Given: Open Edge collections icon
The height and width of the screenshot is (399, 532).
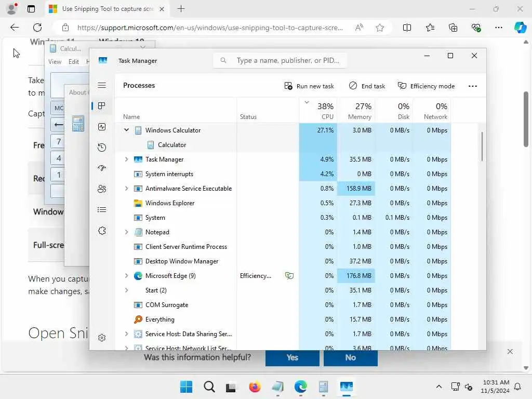Looking at the screenshot, I should 453,28.
